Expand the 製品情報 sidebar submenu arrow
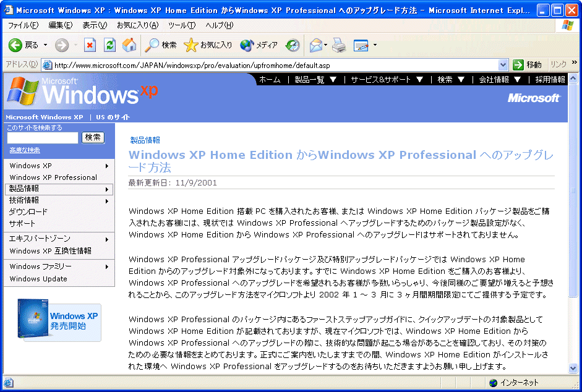The width and height of the screenshot is (582, 392). point(107,189)
